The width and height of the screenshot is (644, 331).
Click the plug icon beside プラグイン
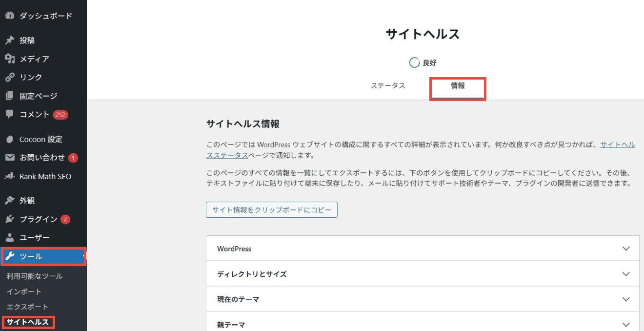click(9, 219)
